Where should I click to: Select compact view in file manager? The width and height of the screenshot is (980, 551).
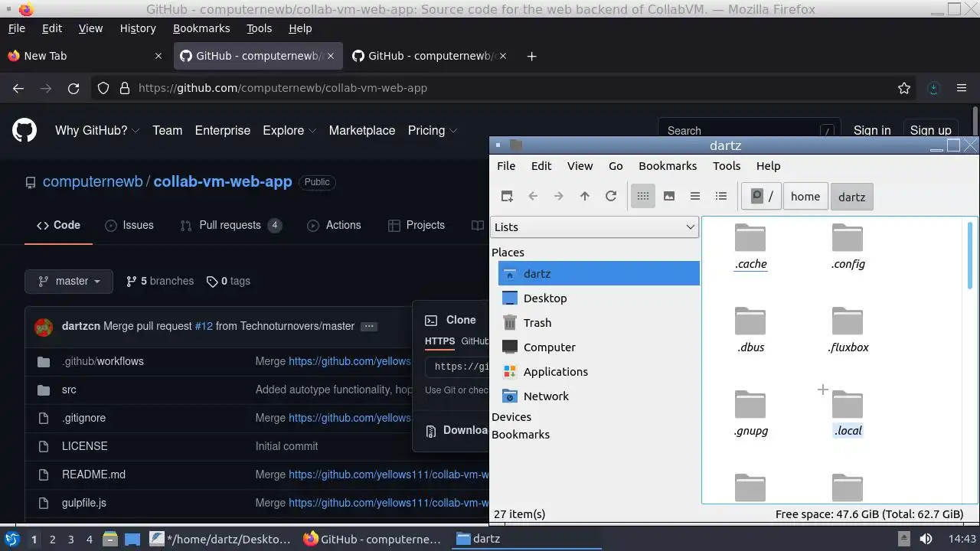(x=695, y=196)
